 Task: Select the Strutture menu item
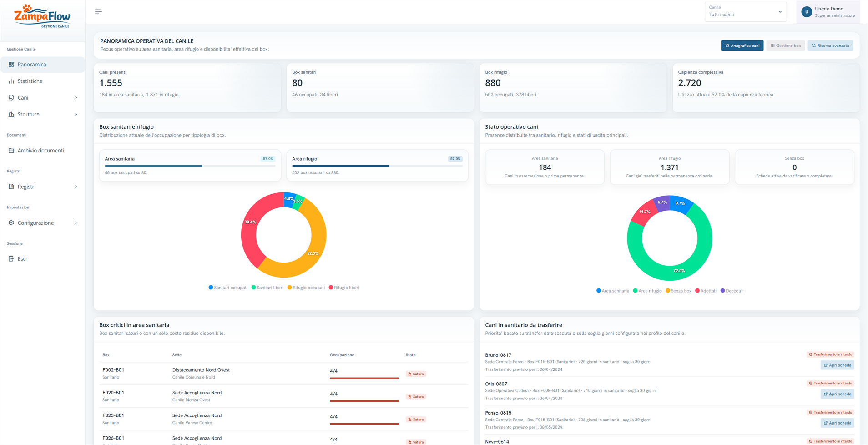tap(43, 114)
